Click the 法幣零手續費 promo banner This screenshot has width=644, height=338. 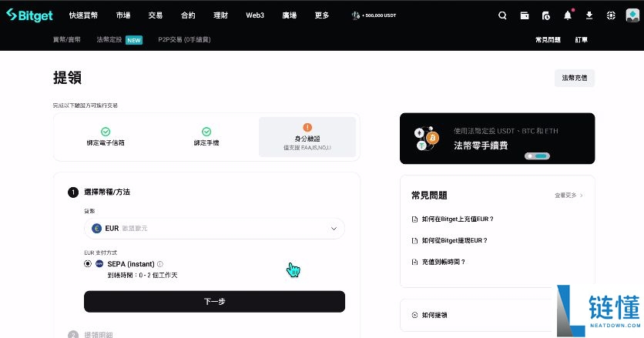coord(498,139)
